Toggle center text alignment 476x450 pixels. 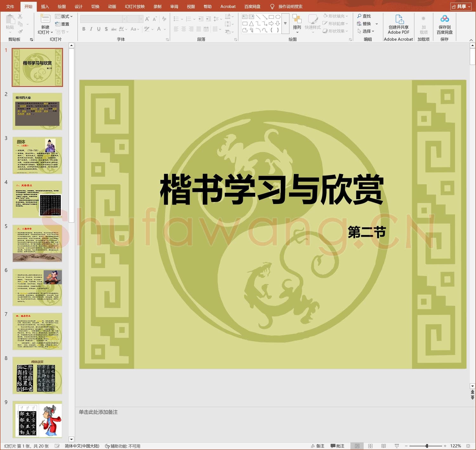pyautogui.click(x=184, y=29)
